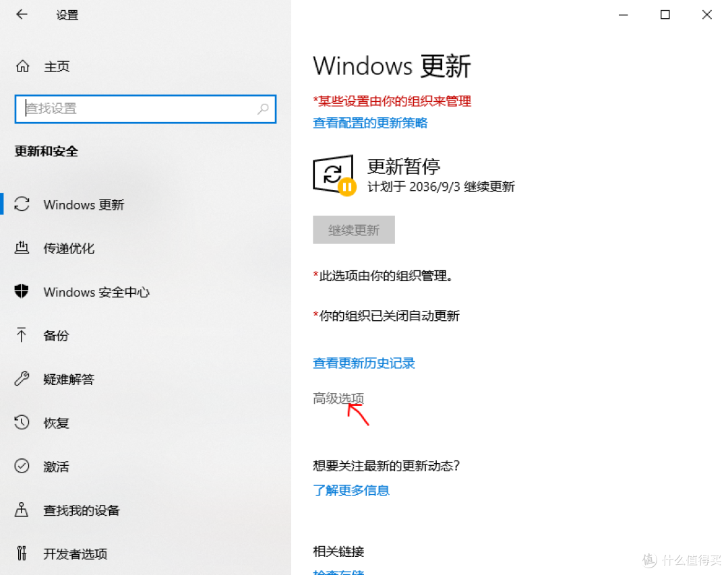
Task: Click the 想要关注最新的更新动态 text
Action: point(386,465)
